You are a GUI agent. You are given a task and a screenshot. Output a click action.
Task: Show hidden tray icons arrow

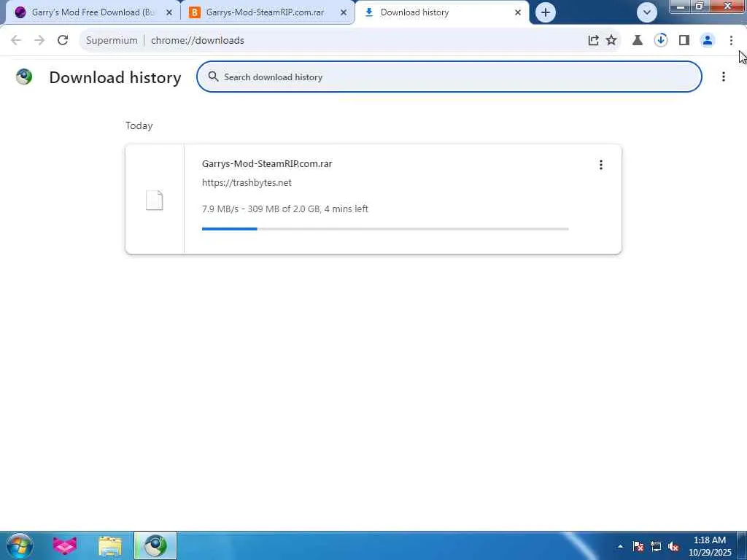point(620,546)
